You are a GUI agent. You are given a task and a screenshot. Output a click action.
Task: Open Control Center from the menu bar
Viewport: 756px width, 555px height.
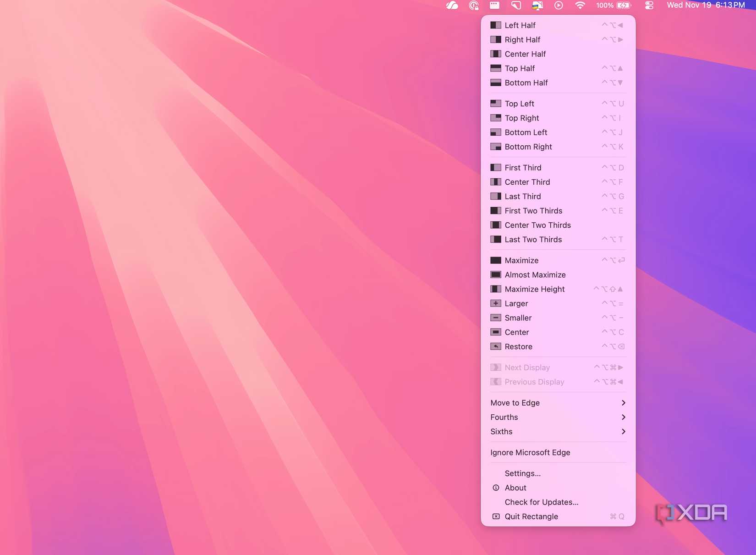pyautogui.click(x=649, y=5)
